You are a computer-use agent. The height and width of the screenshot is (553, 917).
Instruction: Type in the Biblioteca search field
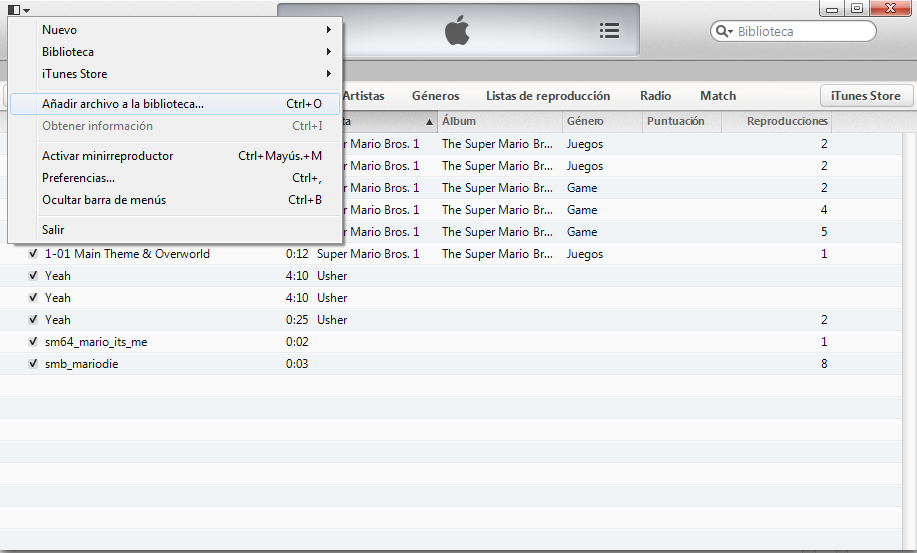click(x=793, y=32)
